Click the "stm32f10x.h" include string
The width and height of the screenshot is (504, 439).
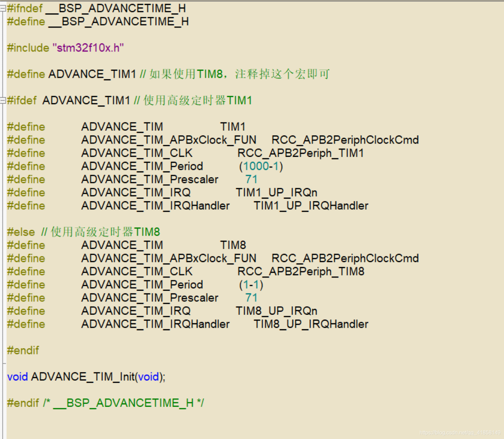pyautogui.click(x=88, y=48)
